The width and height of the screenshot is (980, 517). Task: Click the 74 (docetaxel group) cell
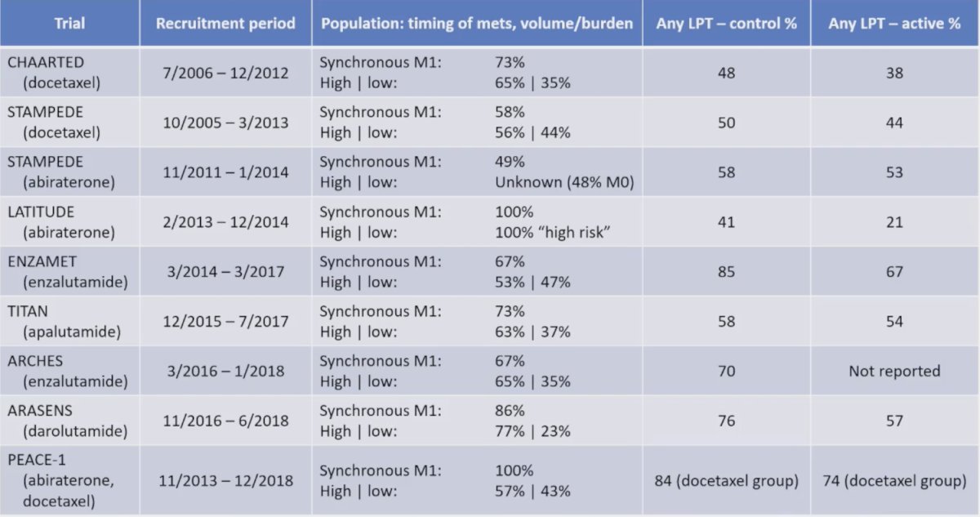tap(895, 481)
